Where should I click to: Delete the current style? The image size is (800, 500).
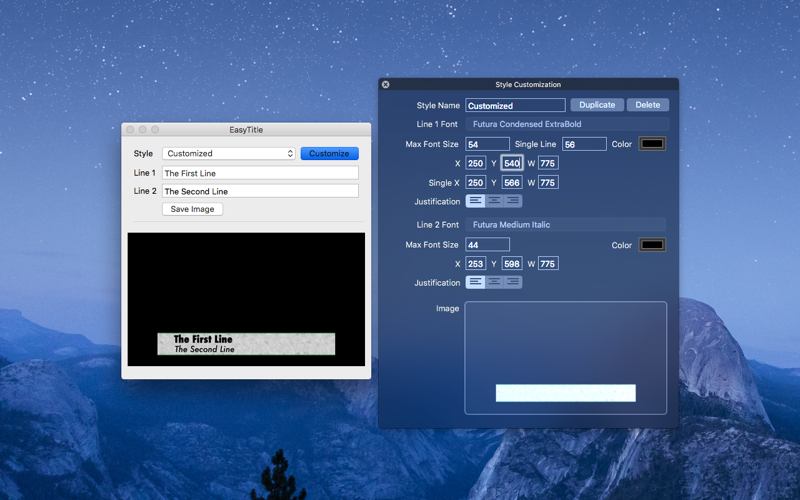(x=647, y=105)
